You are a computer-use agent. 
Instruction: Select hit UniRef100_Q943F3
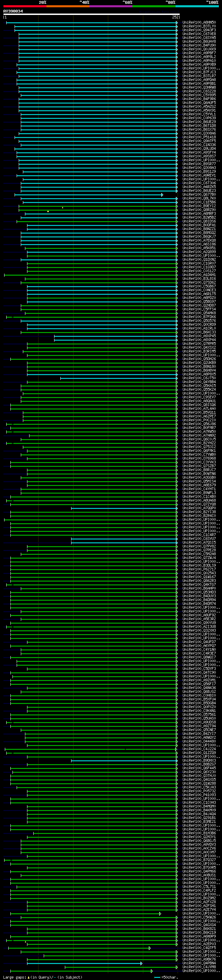point(199,30)
